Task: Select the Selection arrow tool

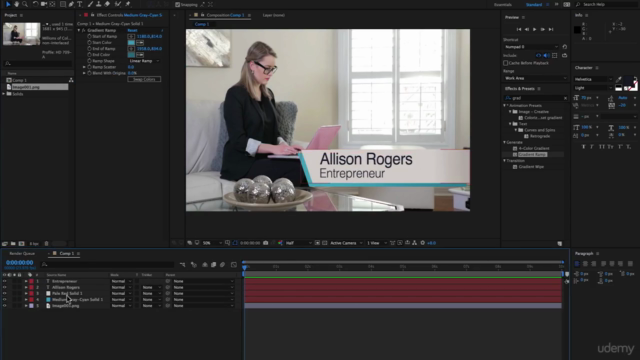Action: click(8, 4)
